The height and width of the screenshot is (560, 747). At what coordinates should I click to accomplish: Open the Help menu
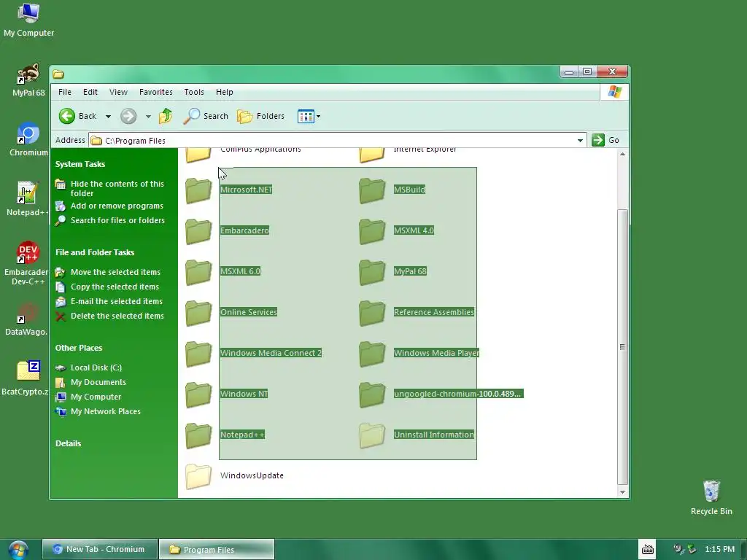(225, 92)
